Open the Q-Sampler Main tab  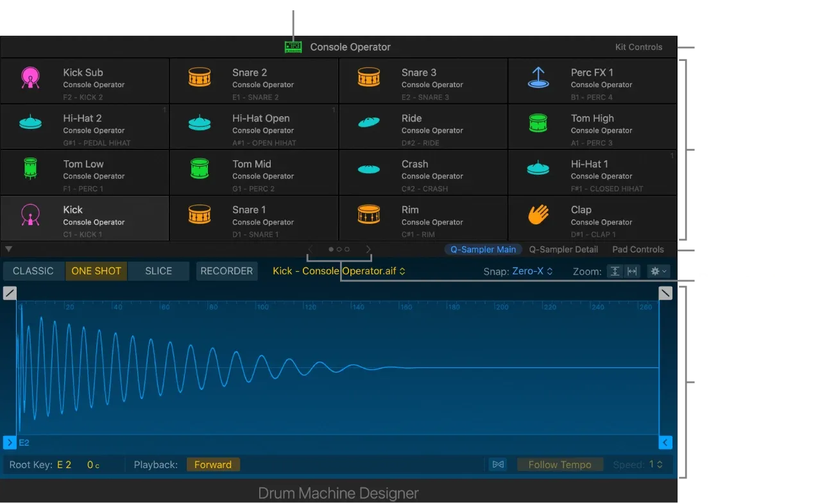tap(483, 249)
